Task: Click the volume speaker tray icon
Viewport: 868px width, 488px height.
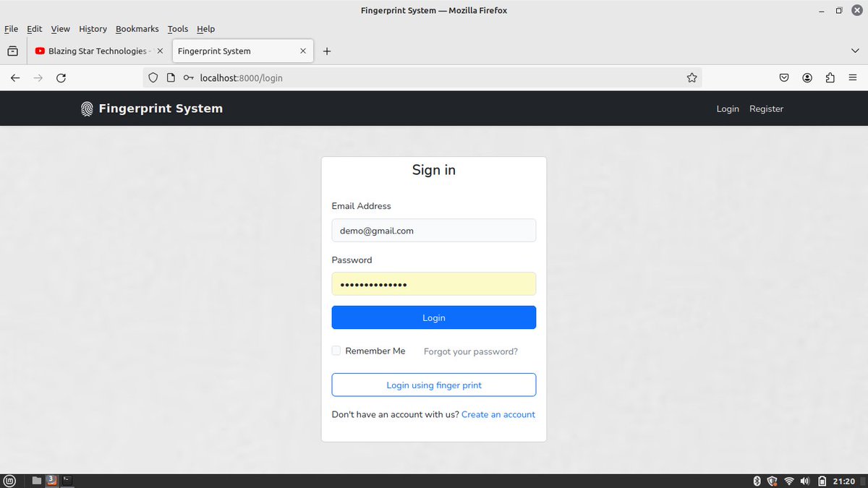Action: point(805,481)
